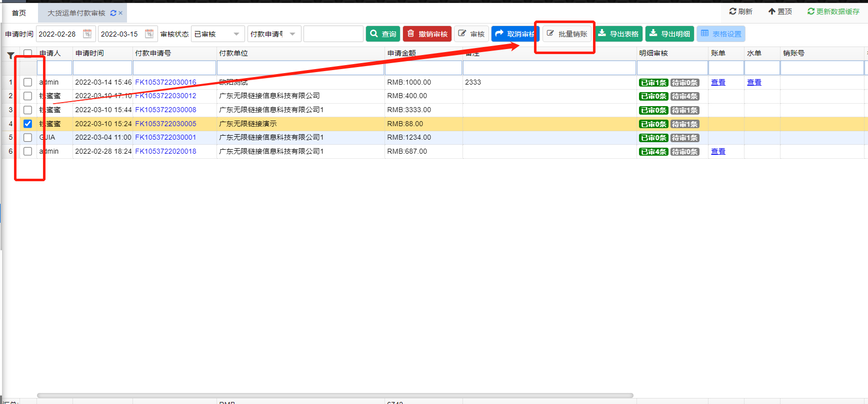
Task: Expand the 付款申请 field dropdown
Action: tap(292, 34)
